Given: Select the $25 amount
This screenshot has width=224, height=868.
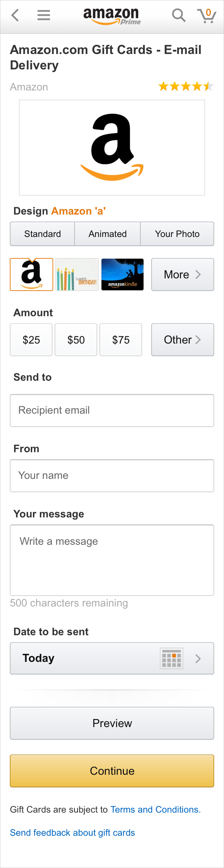Looking at the screenshot, I should tap(31, 340).
